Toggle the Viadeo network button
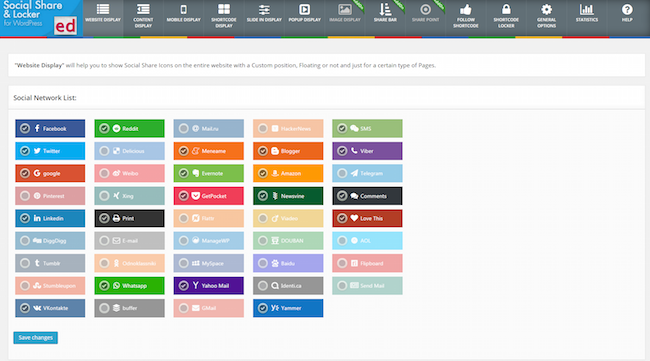The width and height of the screenshot is (650, 361). [288, 218]
